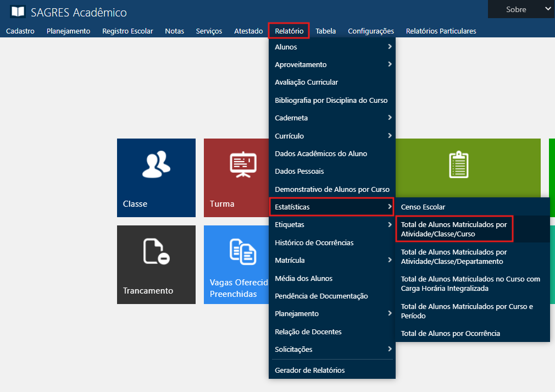Open Relatórios Particulares in the menu bar
555x392 pixels.
tap(441, 31)
